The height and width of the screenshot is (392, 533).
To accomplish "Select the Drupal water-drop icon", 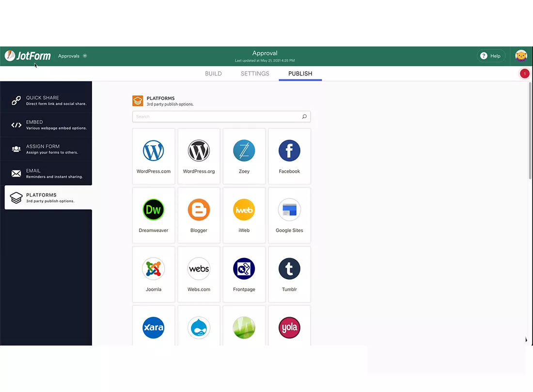I will [199, 328].
